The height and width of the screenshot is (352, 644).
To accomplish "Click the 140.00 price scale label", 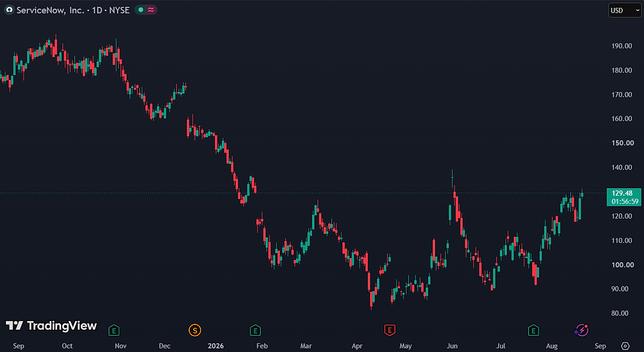I will pyautogui.click(x=622, y=167).
